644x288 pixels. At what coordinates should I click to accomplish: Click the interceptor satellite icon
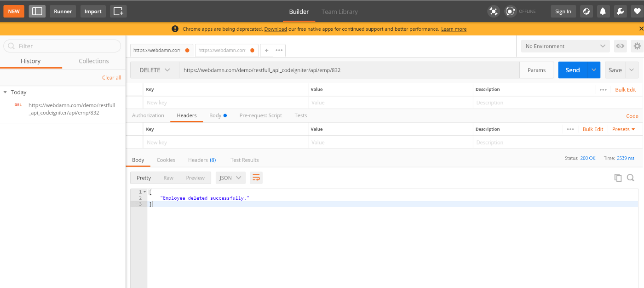(x=494, y=12)
